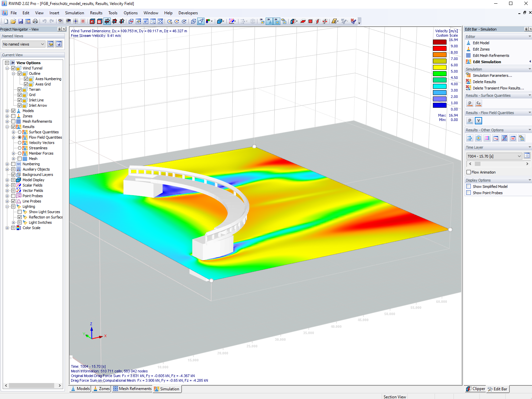
Task: Enable the Flow Animation checkbox
Action: click(468, 172)
